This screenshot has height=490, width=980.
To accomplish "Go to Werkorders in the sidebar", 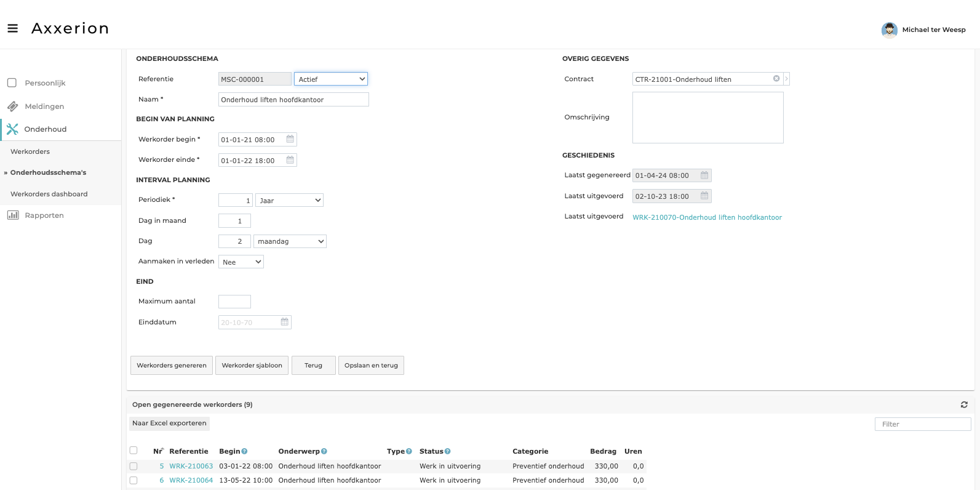I will pos(30,151).
